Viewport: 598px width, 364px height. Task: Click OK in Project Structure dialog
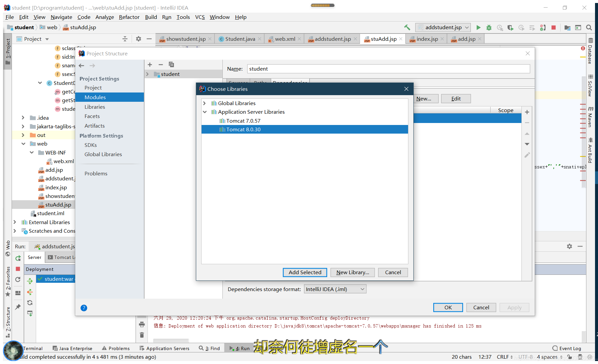pos(448,308)
